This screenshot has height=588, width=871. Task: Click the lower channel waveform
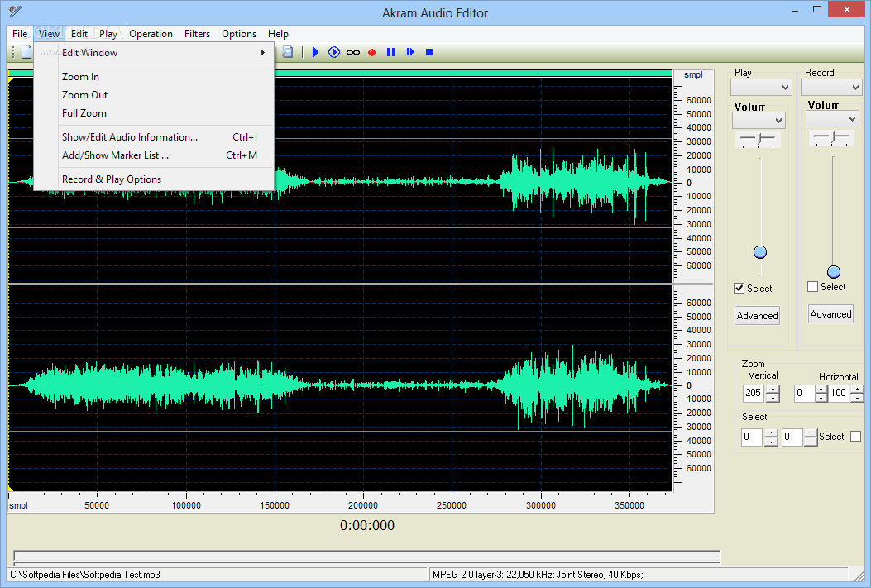340,388
